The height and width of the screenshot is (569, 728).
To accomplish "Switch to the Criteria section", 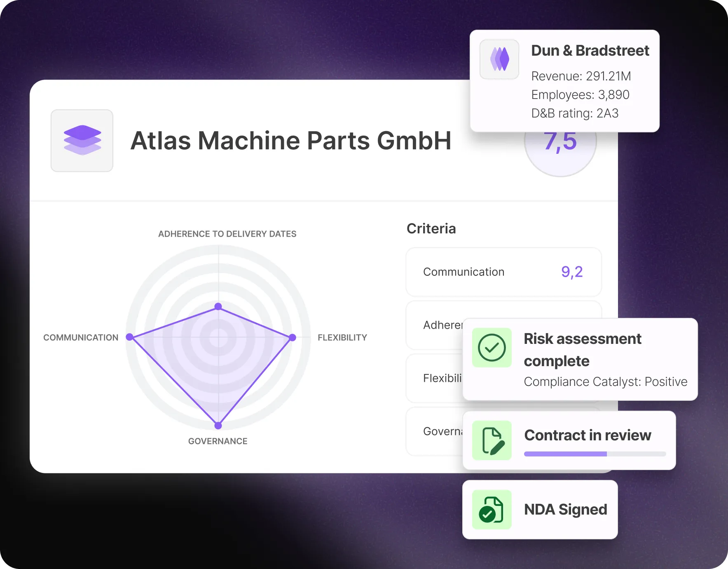I will pyautogui.click(x=431, y=228).
